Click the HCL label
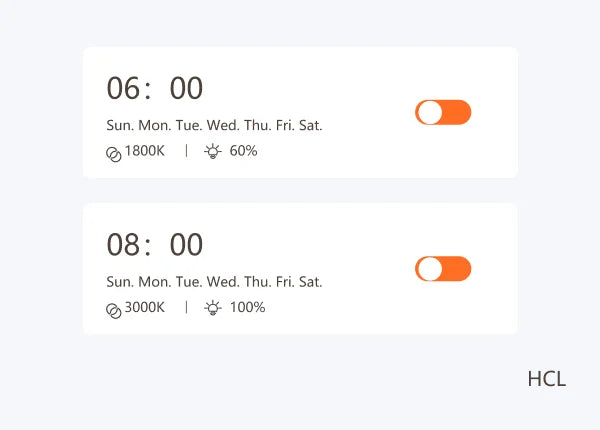600x430 pixels. [x=546, y=379]
